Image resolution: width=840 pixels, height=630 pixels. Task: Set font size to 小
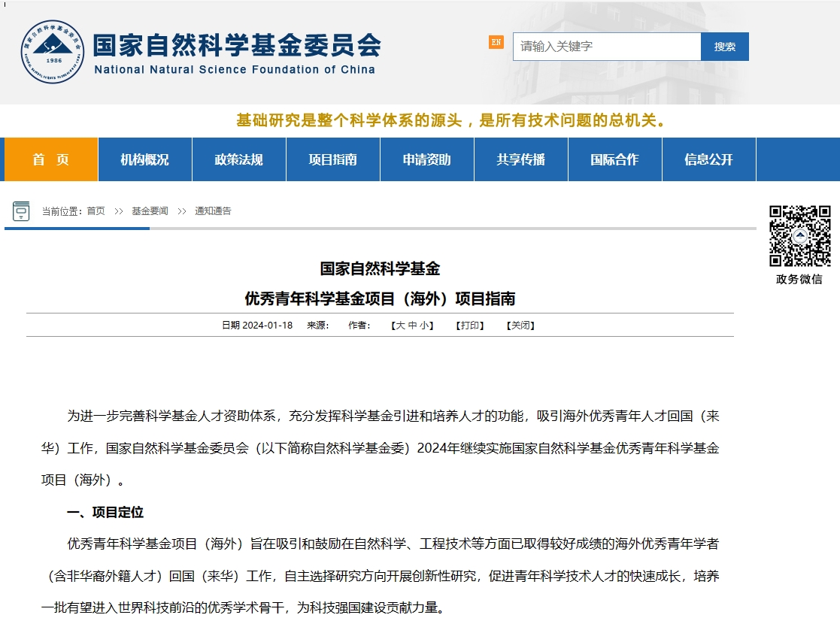(x=423, y=326)
